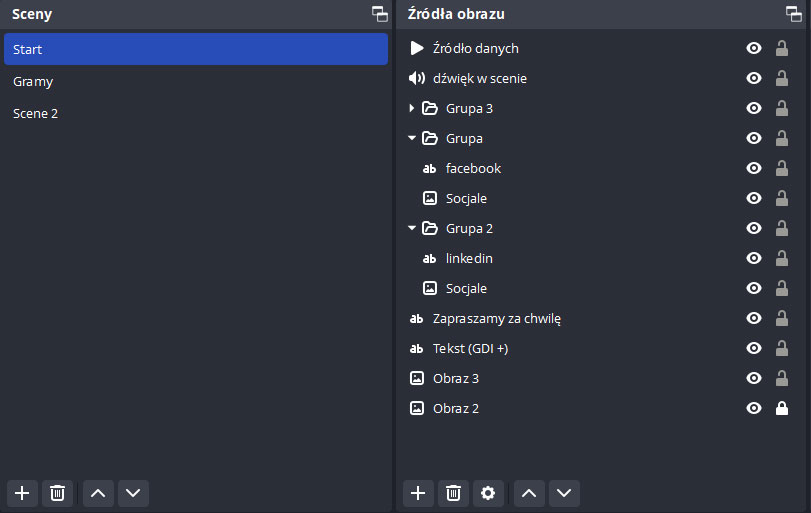Add a new scene with plus button
The height and width of the screenshot is (513, 811).
(x=22, y=493)
